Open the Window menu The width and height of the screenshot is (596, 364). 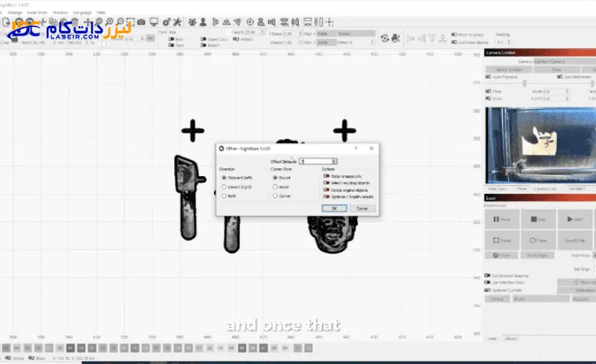[60, 12]
